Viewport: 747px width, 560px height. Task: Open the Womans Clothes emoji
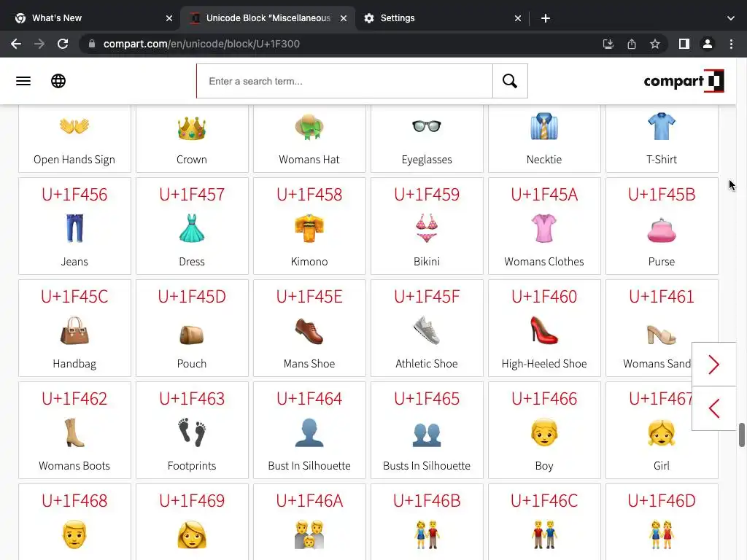tap(544, 226)
